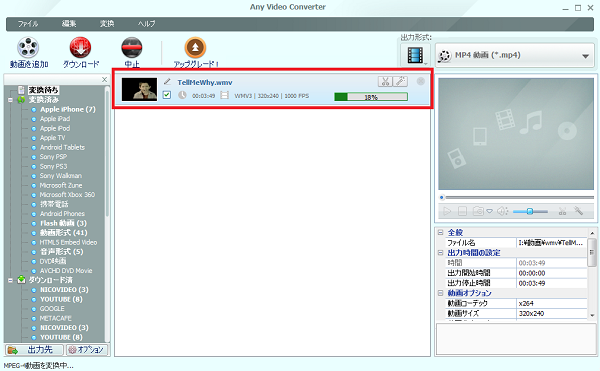The image size is (600, 371).
Task: Click the オプション button
Action: pyautogui.click(x=86, y=350)
